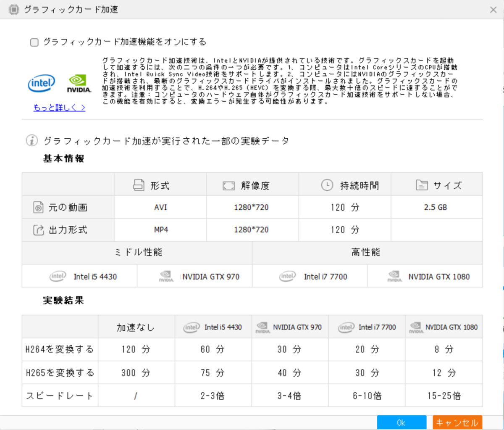The width and height of the screenshot is (504, 430).
Task: Click NVIDIA logo in 実験結果 GTX 1080 header
Action: (x=416, y=327)
